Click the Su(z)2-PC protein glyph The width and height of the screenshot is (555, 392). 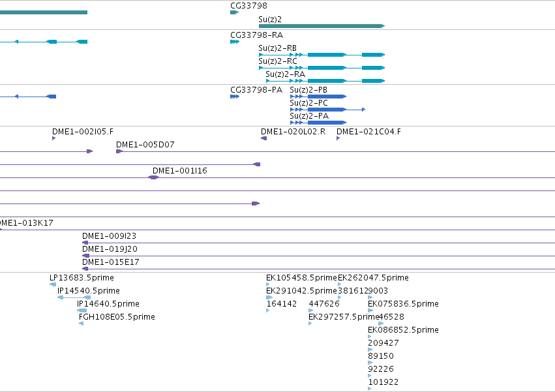(x=327, y=110)
